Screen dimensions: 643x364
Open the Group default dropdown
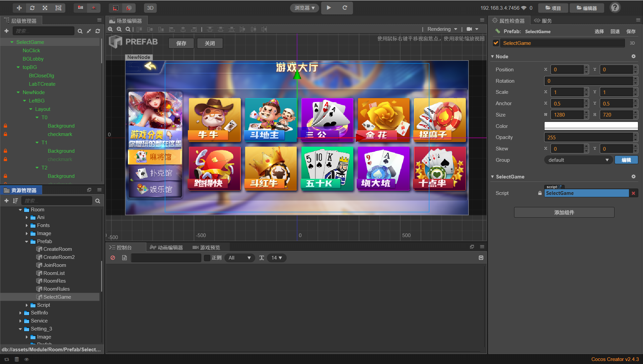tap(578, 160)
